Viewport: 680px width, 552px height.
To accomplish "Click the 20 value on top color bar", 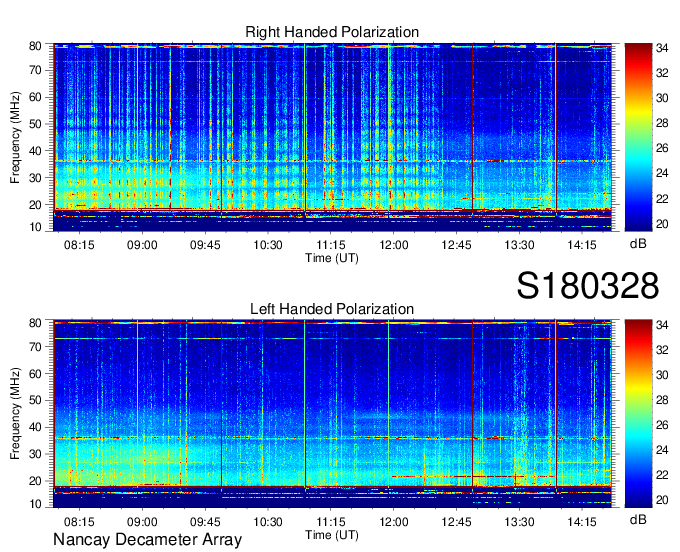I will click(x=662, y=224).
